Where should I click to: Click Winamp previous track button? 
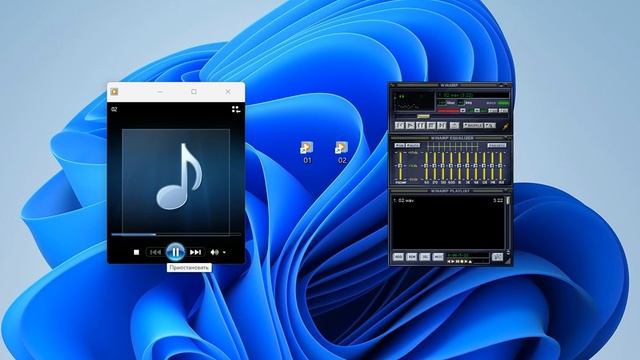pos(400,126)
